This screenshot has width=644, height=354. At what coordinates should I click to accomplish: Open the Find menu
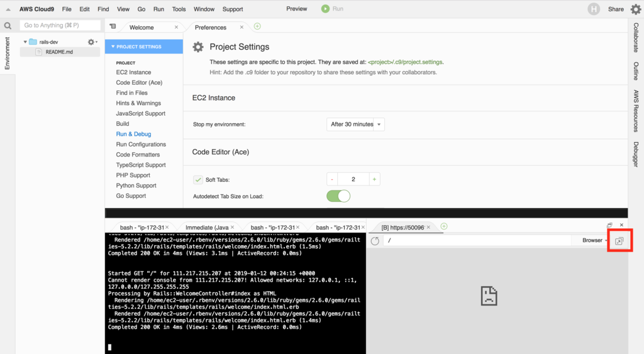(103, 9)
